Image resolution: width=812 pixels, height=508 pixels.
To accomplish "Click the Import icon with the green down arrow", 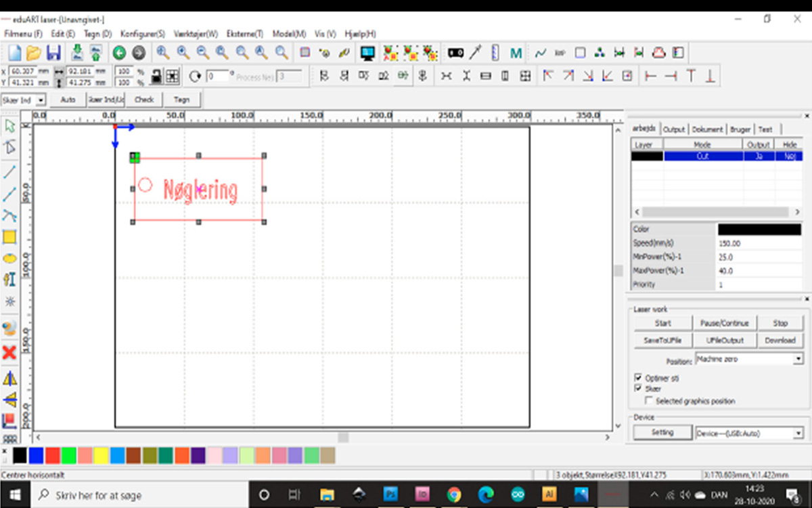I will click(77, 52).
